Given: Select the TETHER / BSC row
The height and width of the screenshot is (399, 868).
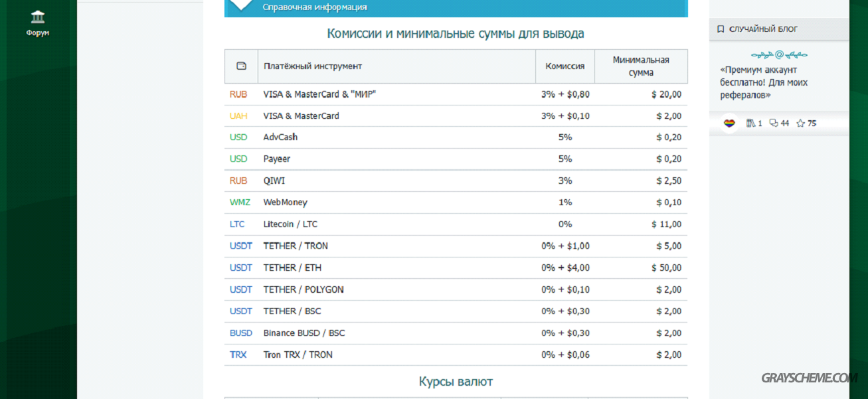Looking at the screenshot, I should tap(456, 311).
